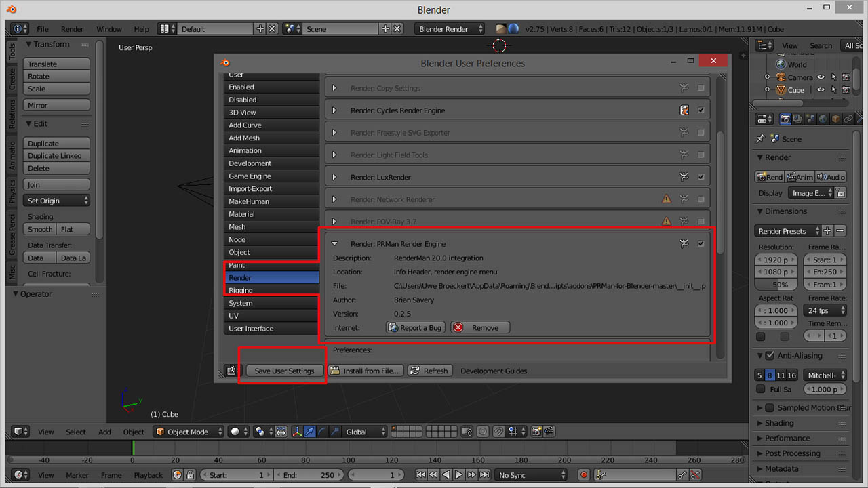Click the screen layout browse icon beside Default
The image size is (868, 488).
[x=167, y=29]
